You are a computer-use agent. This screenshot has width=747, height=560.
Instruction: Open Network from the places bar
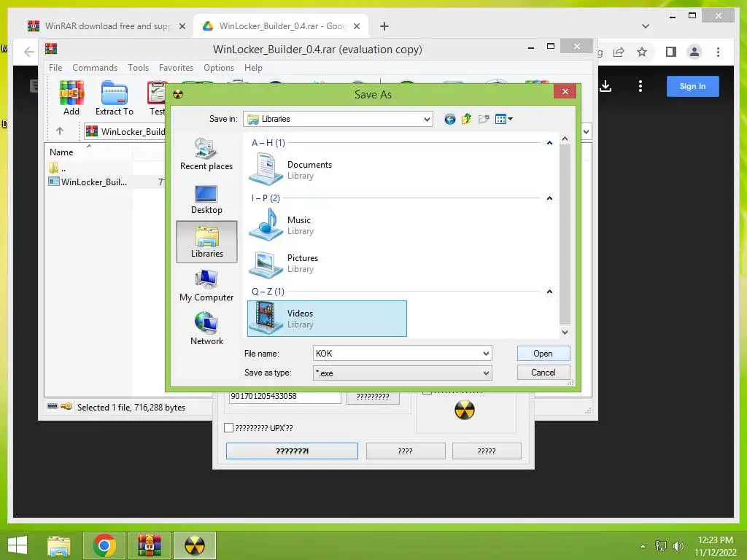pyautogui.click(x=206, y=329)
